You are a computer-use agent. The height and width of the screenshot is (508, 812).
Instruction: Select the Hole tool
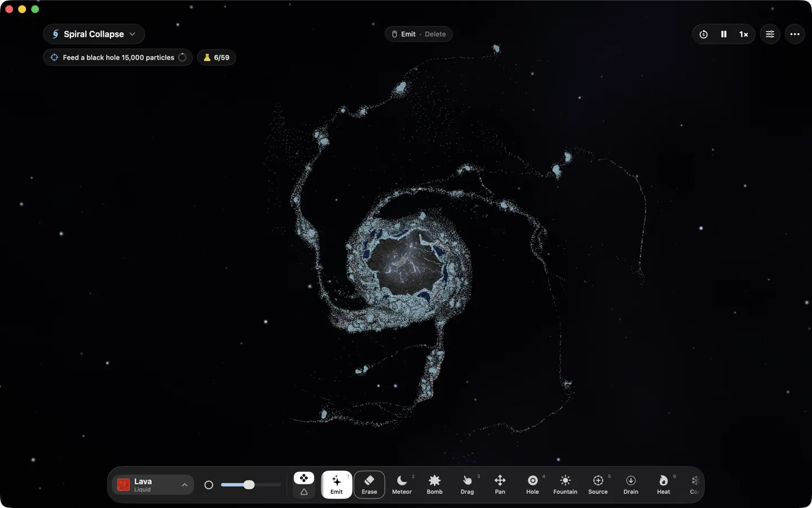pyautogui.click(x=533, y=484)
